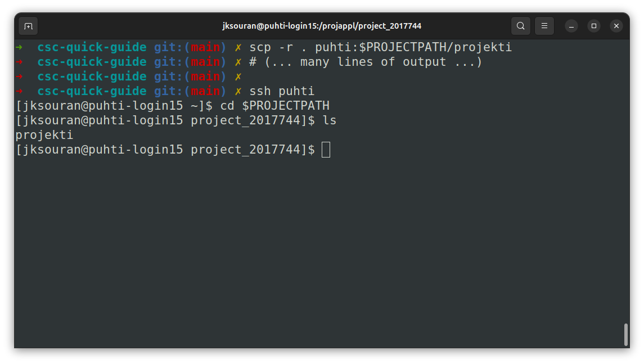
Task: Click the 'cd $PROJECTPATH' command text
Action: point(274,106)
